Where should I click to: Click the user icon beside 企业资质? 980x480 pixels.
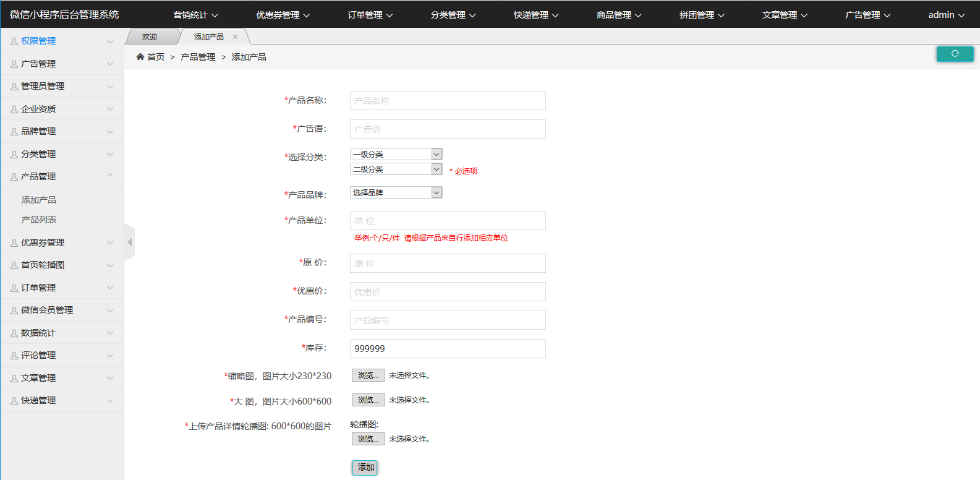pos(14,109)
